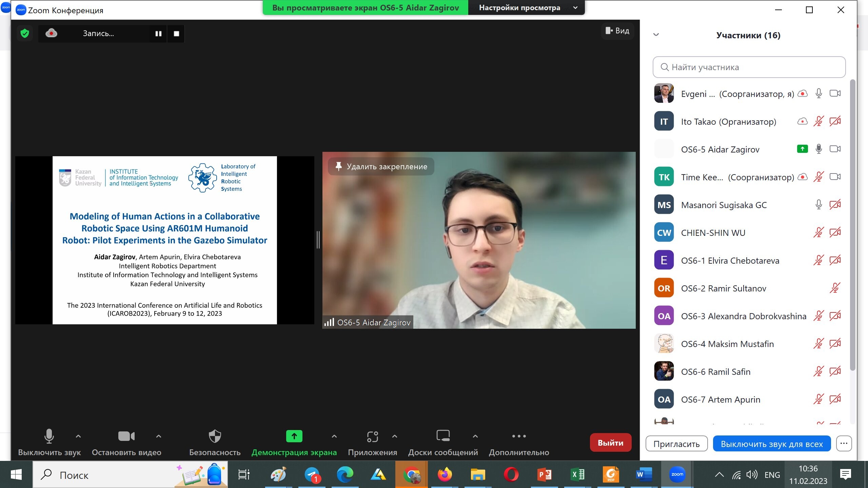
Task: Collapse the participants panel chevron
Action: pos(656,35)
